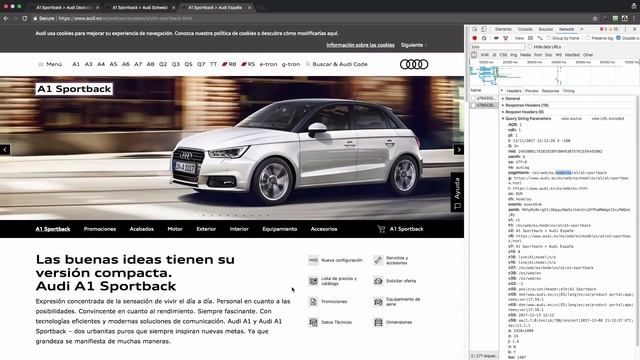The height and width of the screenshot is (360, 640).
Task: Open the Equipamiento nav item
Action: pyautogui.click(x=280, y=229)
